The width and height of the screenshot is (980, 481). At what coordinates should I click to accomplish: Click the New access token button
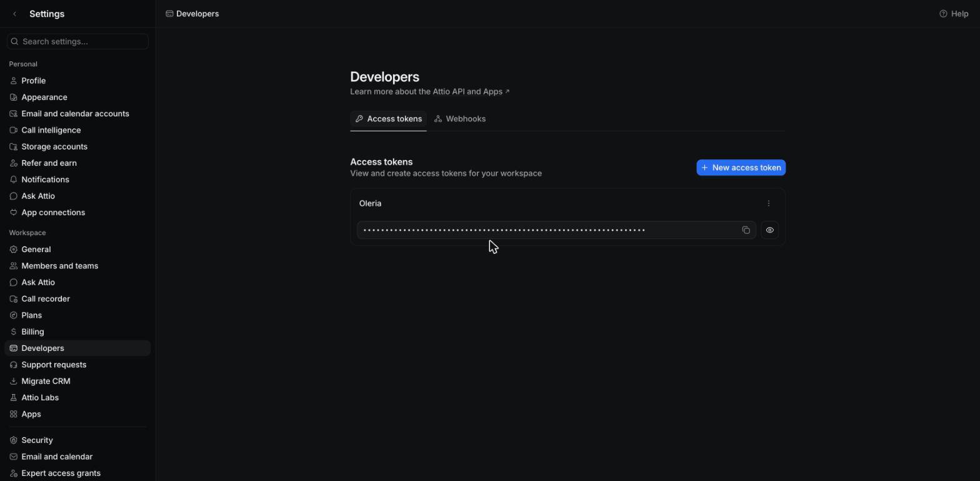[x=741, y=168]
